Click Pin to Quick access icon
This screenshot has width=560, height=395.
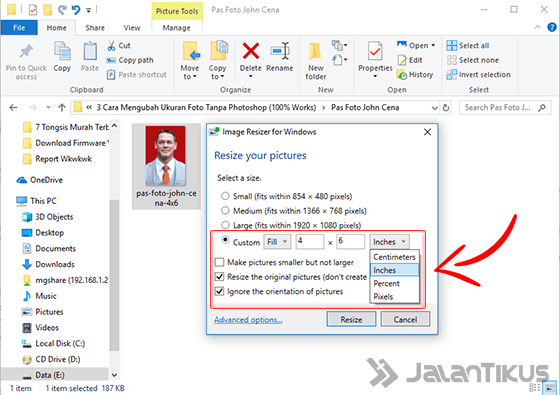pos(26,51)
